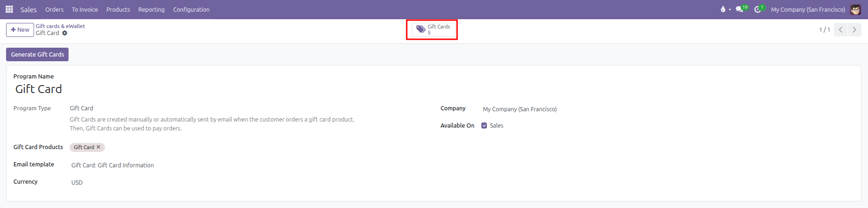The image size is (868, 208).
Task: Open the Reporting menu
Action: click(x=151, y=9)
